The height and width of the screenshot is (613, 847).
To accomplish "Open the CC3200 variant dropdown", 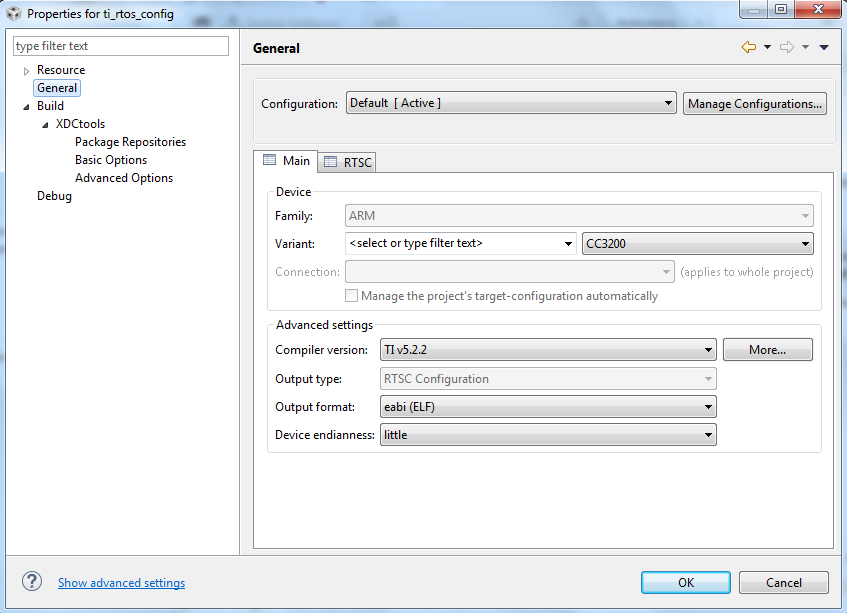I will point(697,243).
